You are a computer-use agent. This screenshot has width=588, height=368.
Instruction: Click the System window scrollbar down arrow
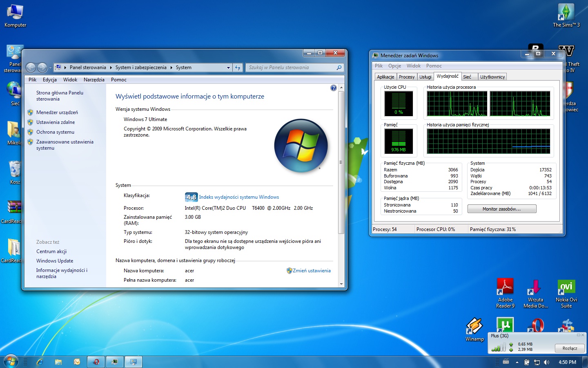coord(341,284)
